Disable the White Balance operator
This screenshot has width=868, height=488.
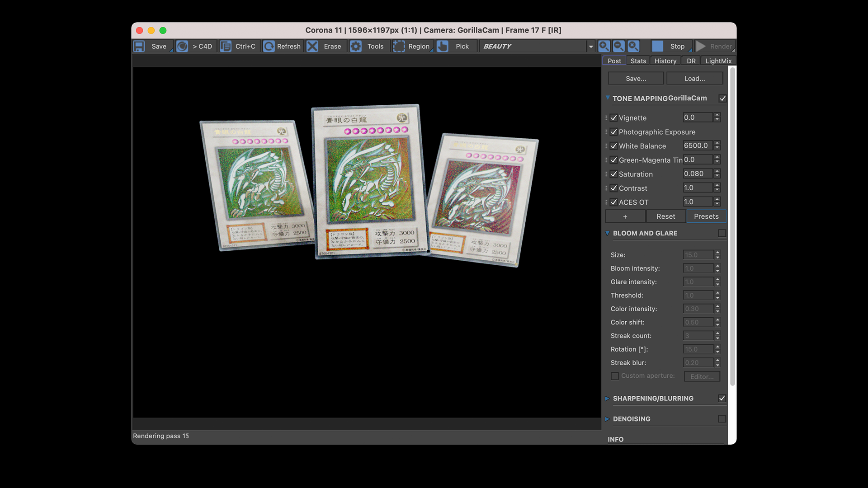613,146
